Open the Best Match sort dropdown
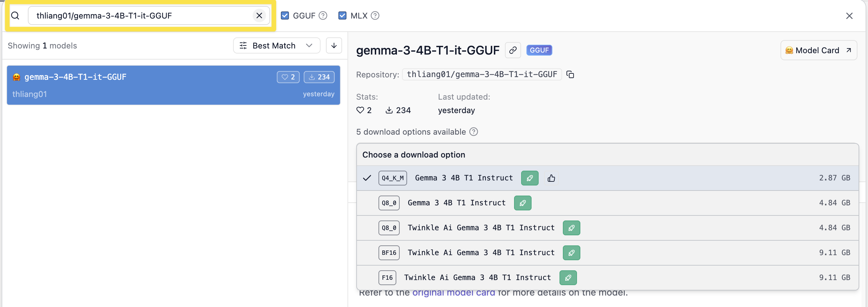The width and height of the screenshot is (868, 307). click(276, 45)
